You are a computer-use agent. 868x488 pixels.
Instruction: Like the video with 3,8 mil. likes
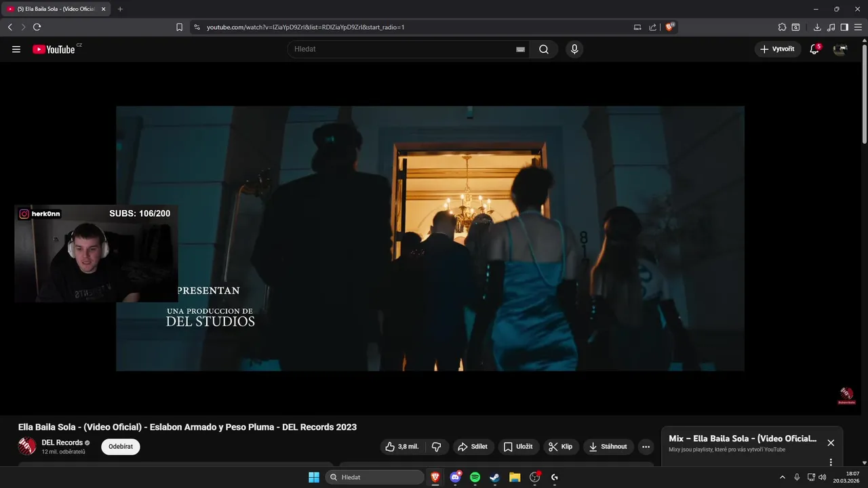pyautogui.click(x=403, y=447)
